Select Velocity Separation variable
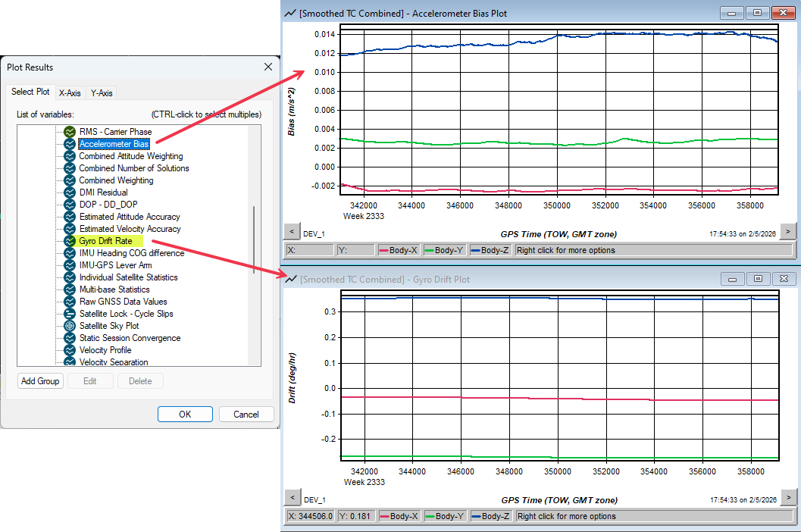Image resolution: width=801 pixels, height=532 pixels. (x=114, y=361)
